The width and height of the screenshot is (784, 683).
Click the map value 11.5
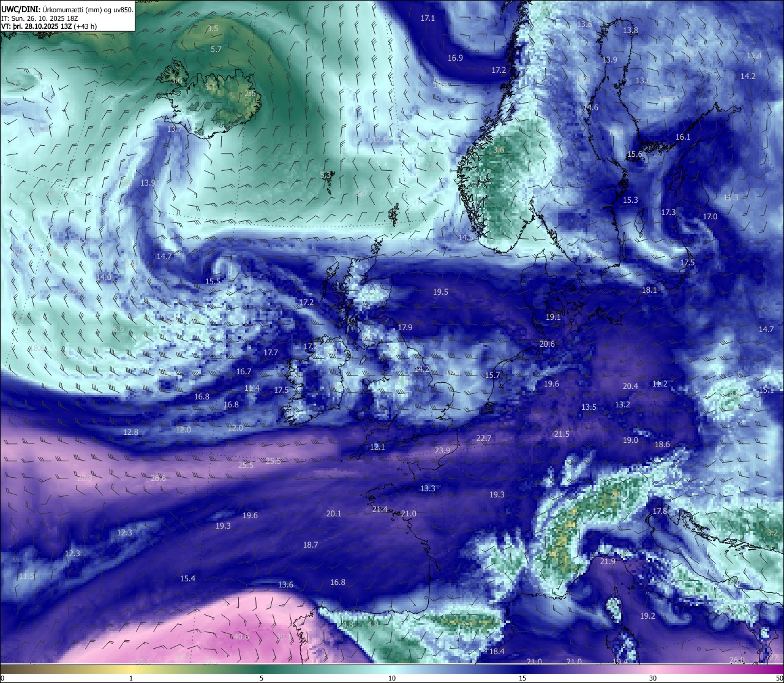[x=26, y=576]
